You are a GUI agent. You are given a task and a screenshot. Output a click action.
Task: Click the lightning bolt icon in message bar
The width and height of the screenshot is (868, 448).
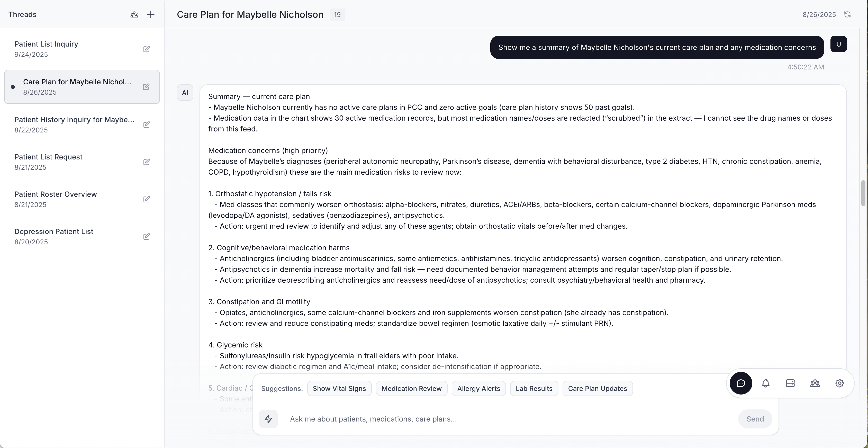(269, 419)
